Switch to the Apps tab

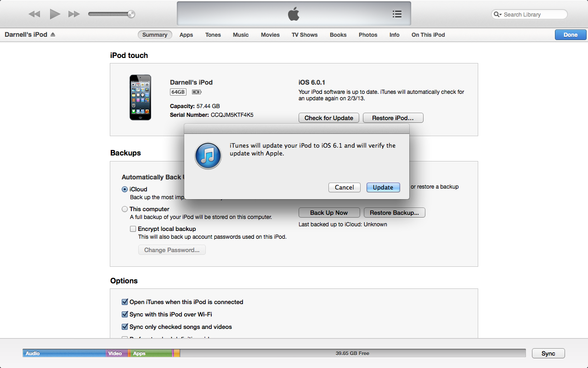(x=186, y=34)
